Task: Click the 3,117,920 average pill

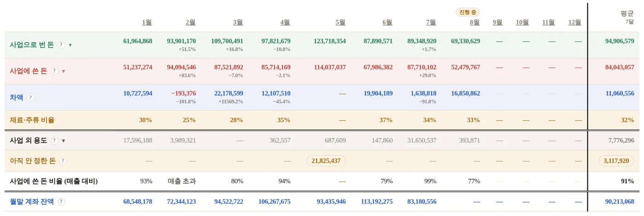Action: tap(616, 161)
